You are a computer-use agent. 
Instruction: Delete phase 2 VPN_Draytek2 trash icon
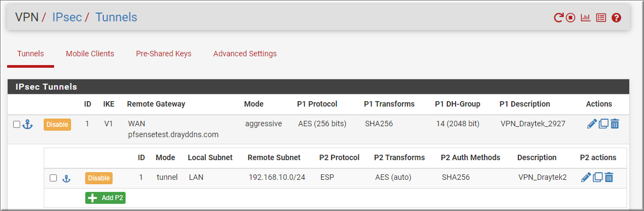click(609, 177)
